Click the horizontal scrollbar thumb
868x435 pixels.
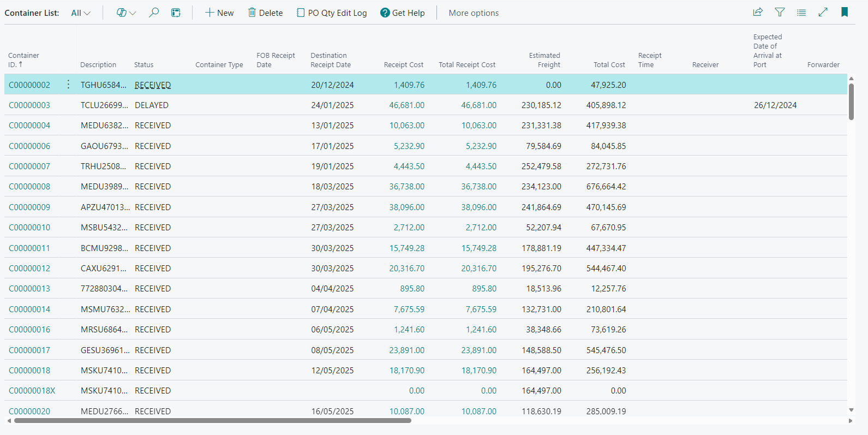pos(213,420)
